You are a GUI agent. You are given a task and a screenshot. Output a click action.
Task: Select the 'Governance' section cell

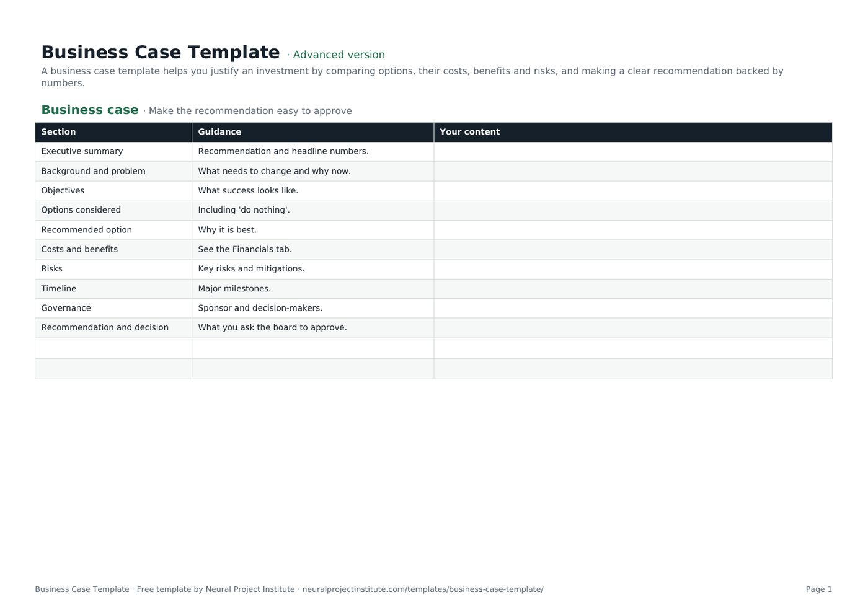[x=113, y=308]
